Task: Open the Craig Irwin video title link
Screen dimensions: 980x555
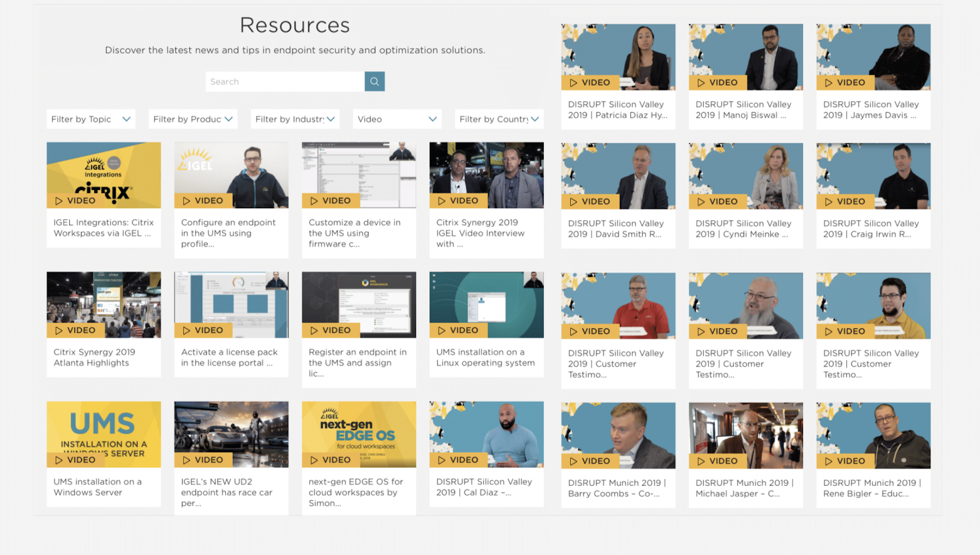Action: click(871, 229)
